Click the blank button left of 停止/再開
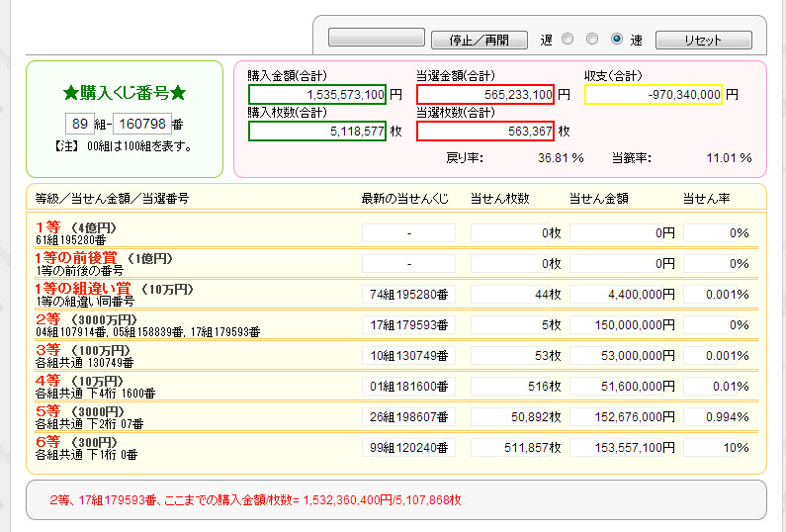Viewport: 786px width, 532px height. (377, 39)
